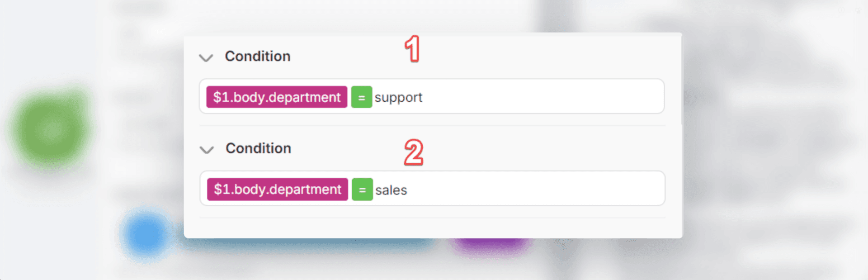The height and width of the screenshot is (280, 868).
Task: Open the green equals operator before sales
Action: tap(362, 190)
